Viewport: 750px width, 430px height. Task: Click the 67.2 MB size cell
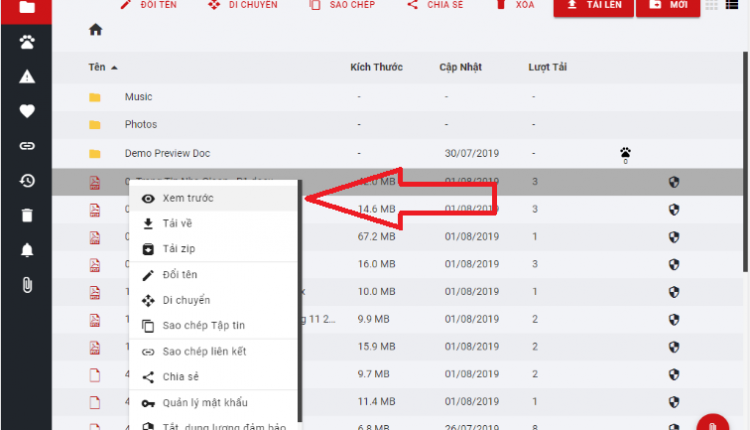(x=376, y=237)
